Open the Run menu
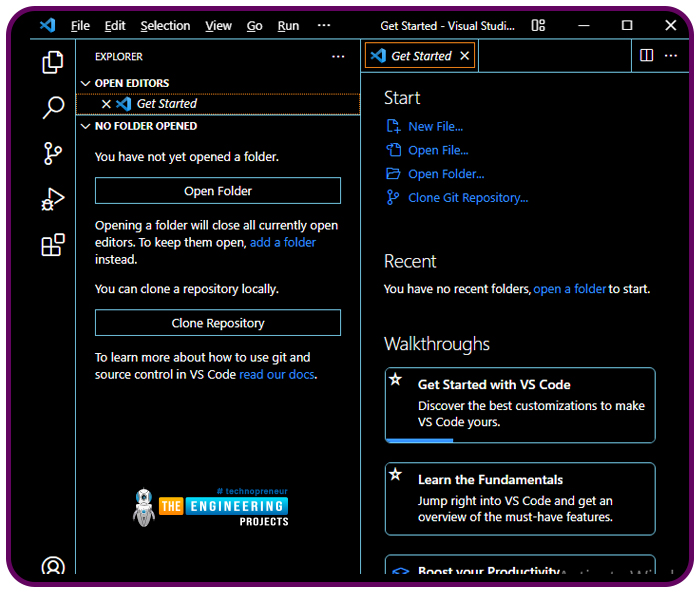This screenshot has height=593, width=698. click(288, 26)
